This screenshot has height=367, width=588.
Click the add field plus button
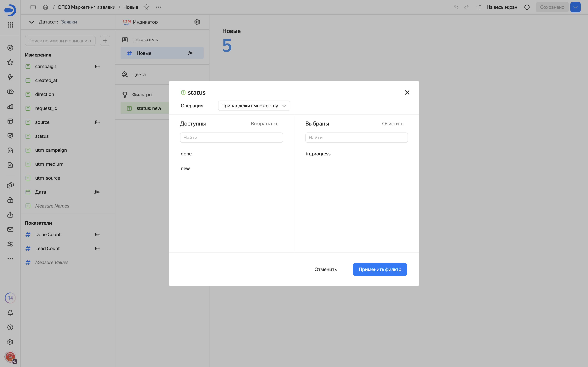[105, 41]
